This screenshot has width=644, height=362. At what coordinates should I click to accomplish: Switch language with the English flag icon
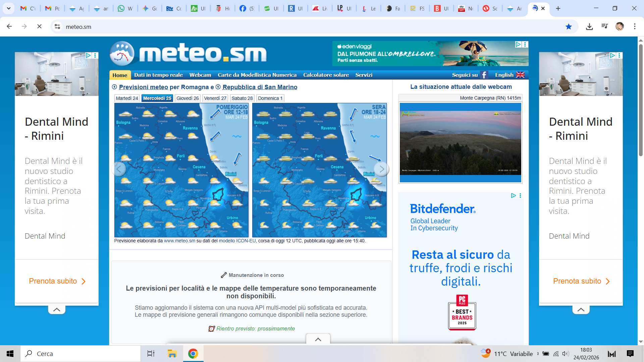520,75
